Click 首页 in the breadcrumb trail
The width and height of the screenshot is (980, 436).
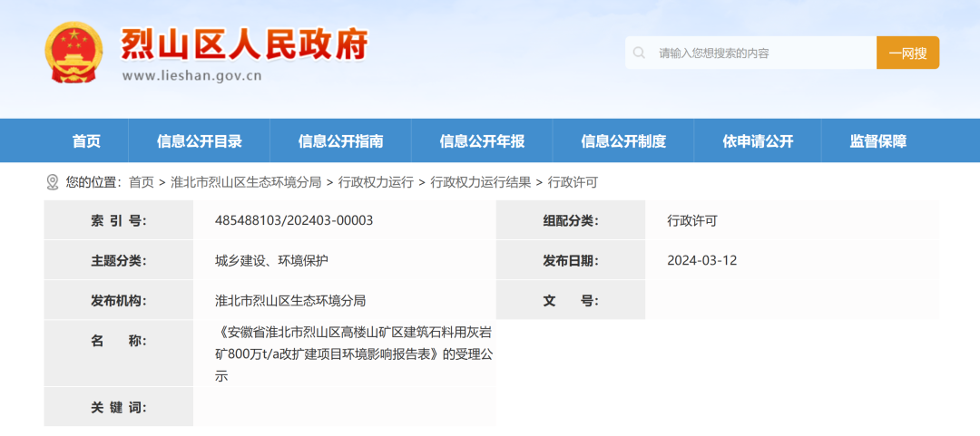pyautogui.click(x=142, y=182)
